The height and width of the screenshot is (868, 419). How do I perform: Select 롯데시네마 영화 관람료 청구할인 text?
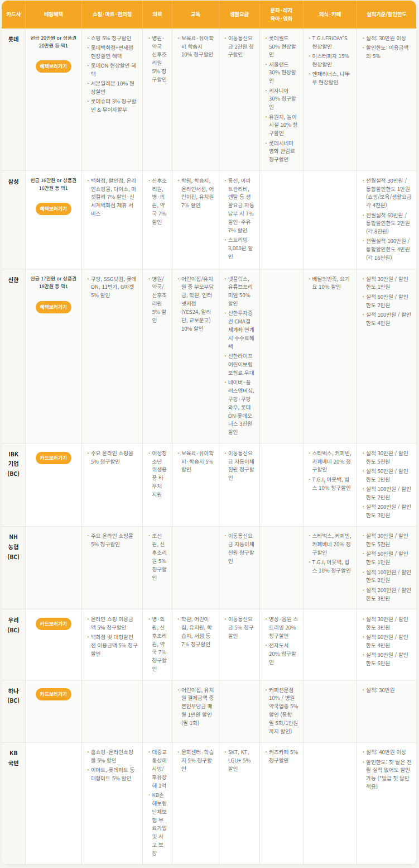283,150
